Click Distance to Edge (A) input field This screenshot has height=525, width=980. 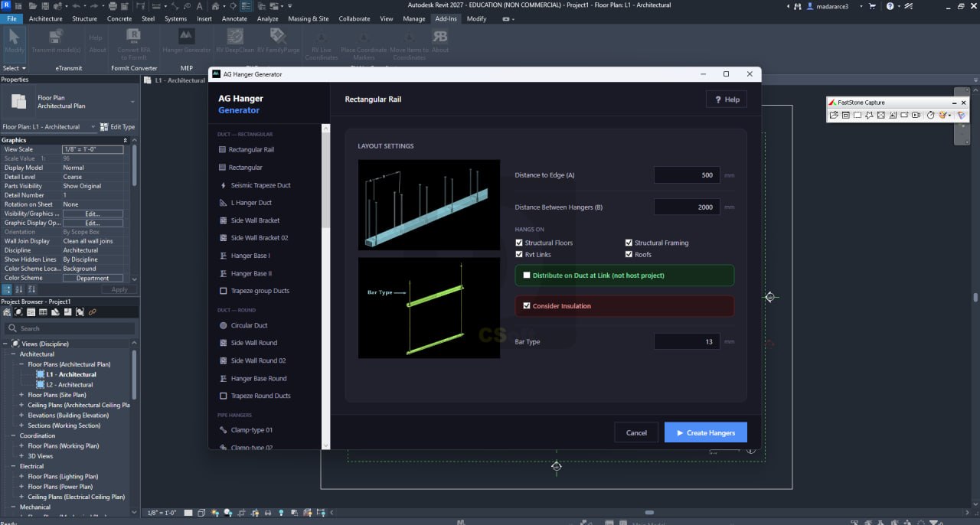click(x=687, y=175)
